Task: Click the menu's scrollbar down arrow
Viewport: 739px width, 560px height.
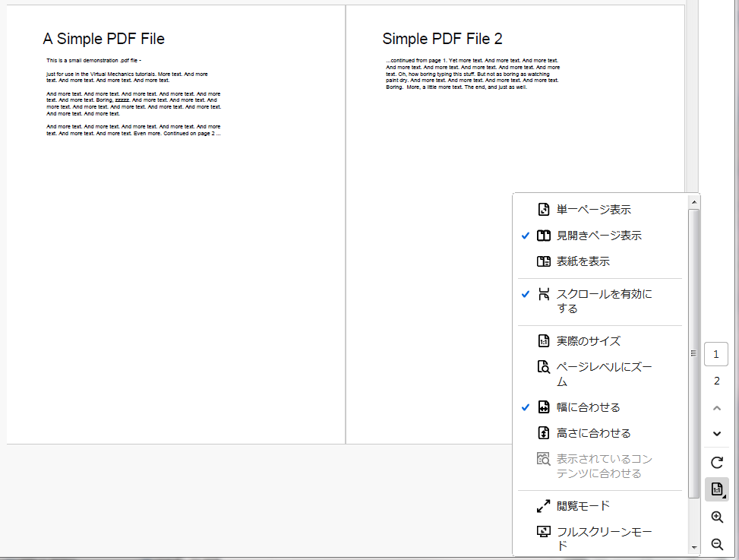Action: click(x=693, y=548)
